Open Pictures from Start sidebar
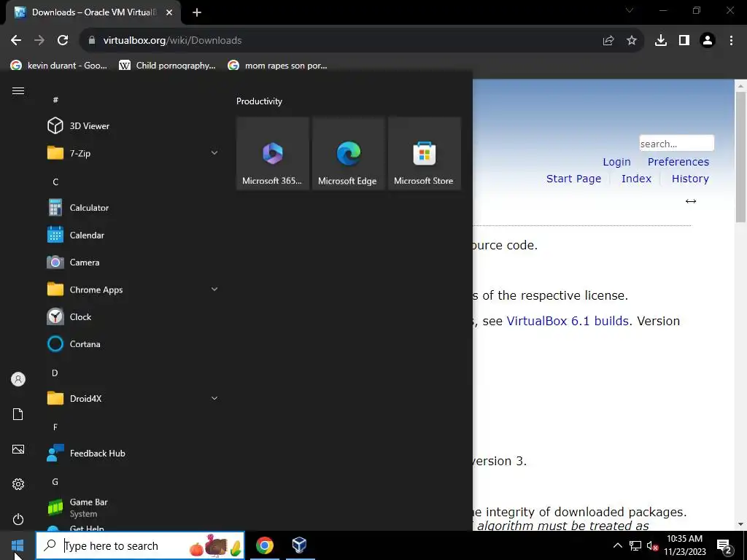The width and height of the screenshot is (747, 560). click(18, 449)
